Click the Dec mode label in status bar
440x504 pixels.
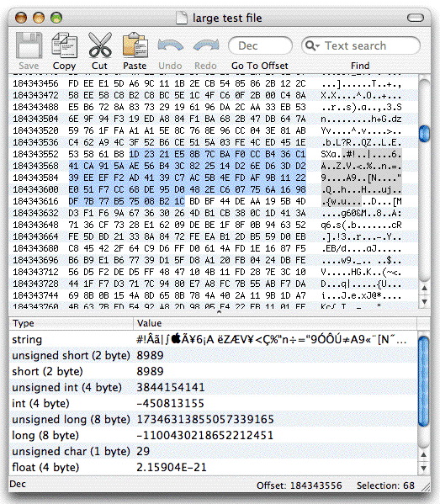pos(18,484)
